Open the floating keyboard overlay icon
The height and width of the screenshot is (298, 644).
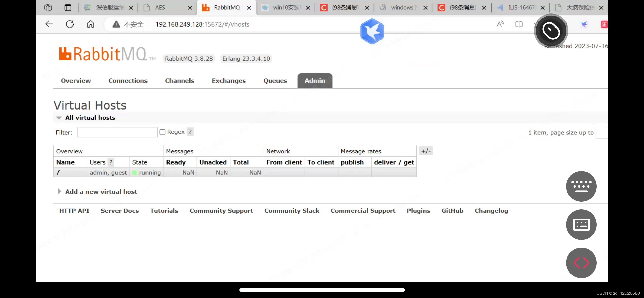coord(581,186)
